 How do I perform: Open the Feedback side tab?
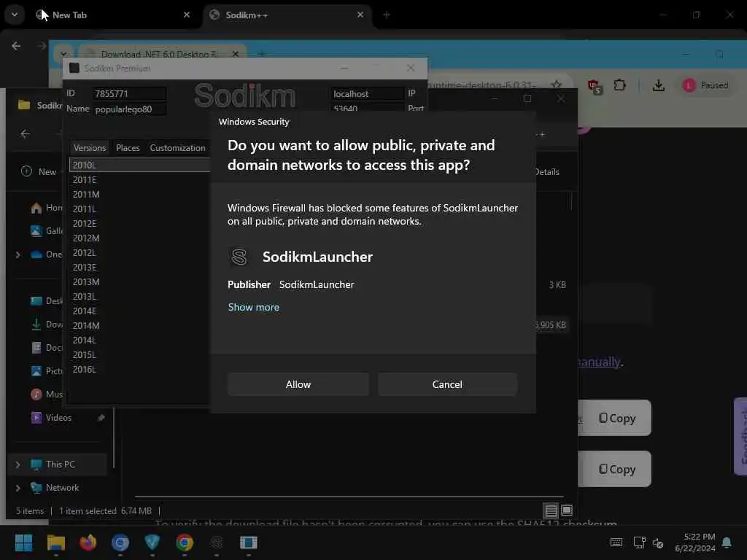click(x=741, y=436)
